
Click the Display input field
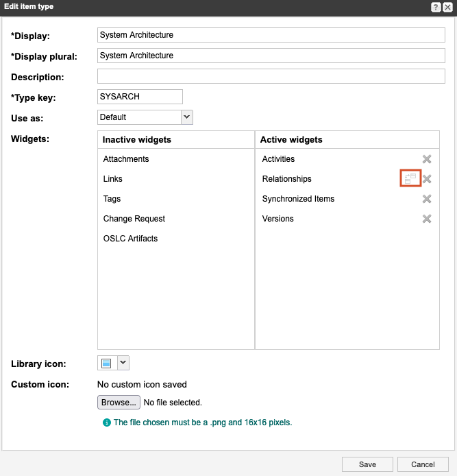271,35
